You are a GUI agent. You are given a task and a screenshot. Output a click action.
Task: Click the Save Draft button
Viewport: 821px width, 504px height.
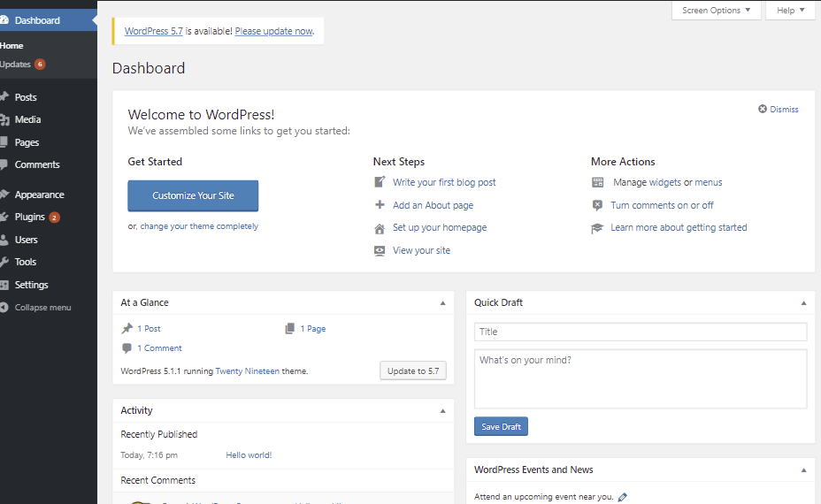point(501,426)
